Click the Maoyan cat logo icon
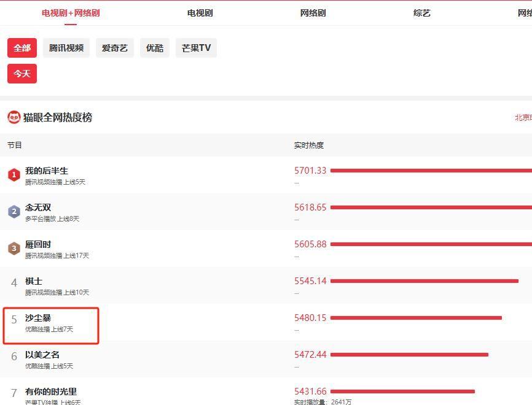This screenshot has width=532, height=405. click(14, 117)
